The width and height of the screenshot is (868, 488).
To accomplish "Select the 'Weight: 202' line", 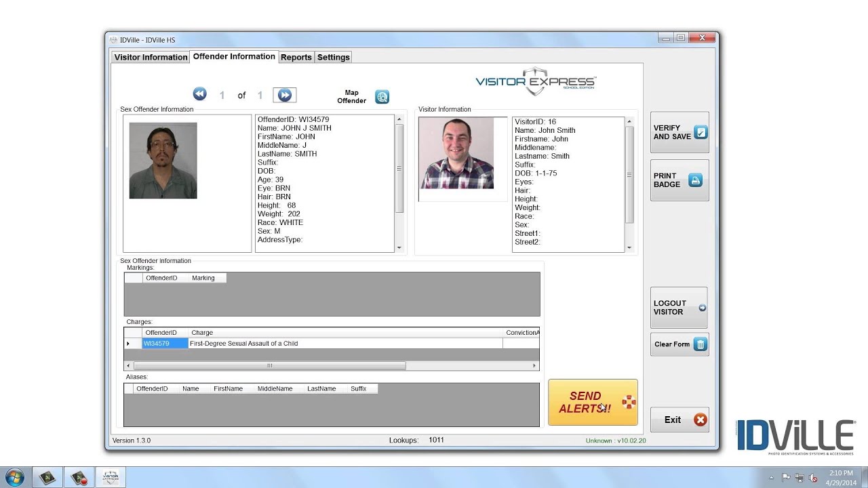I will [x=279, y=214].
